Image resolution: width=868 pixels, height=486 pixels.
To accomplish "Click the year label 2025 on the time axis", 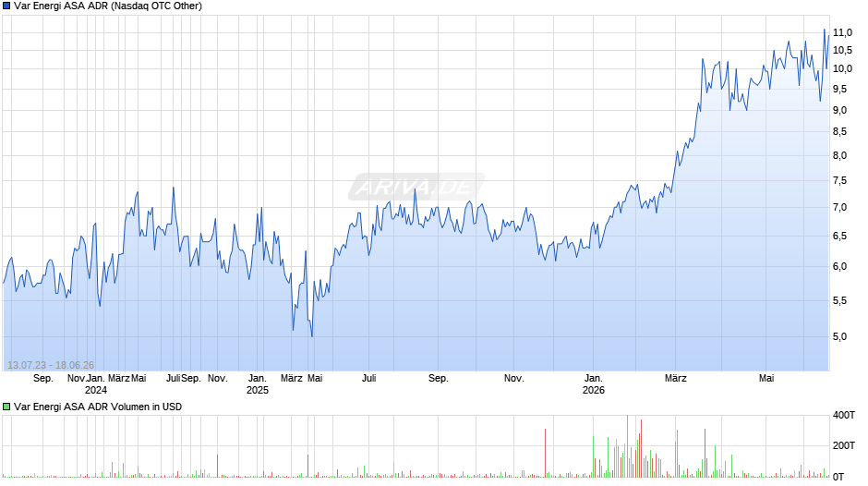I will tap(258, 390).
